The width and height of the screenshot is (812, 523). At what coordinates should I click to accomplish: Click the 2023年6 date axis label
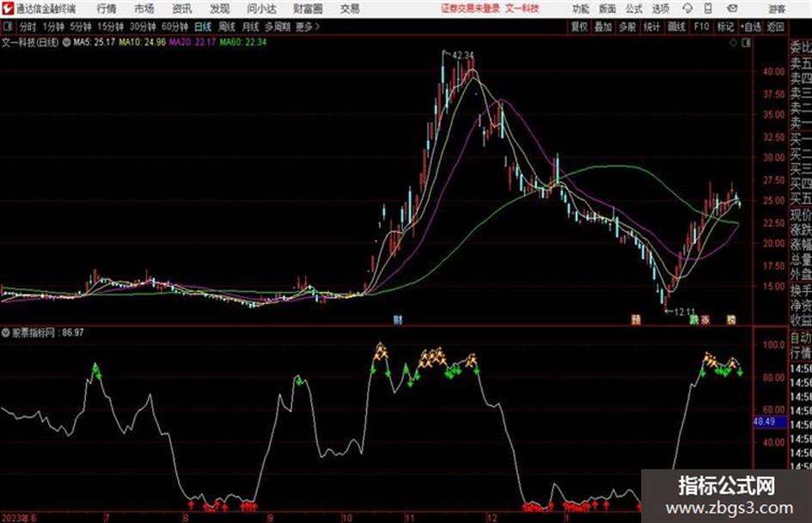coord(19,518)
